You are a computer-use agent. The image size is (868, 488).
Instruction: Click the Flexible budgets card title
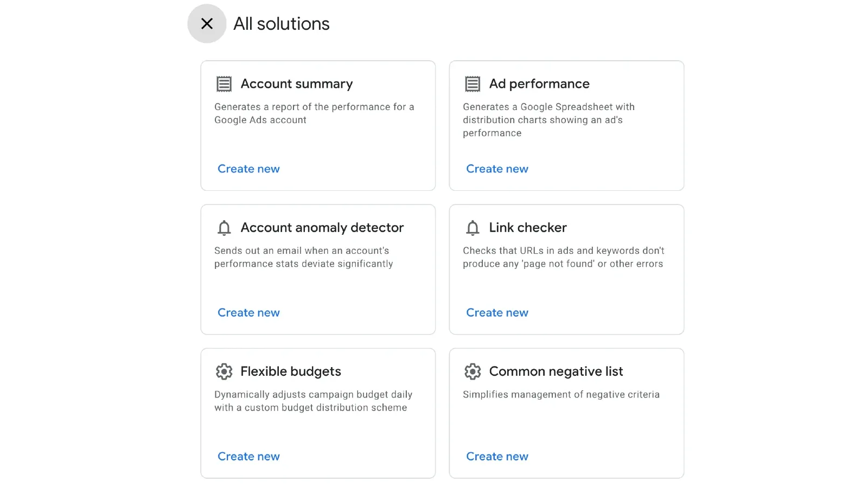(291, 371)
